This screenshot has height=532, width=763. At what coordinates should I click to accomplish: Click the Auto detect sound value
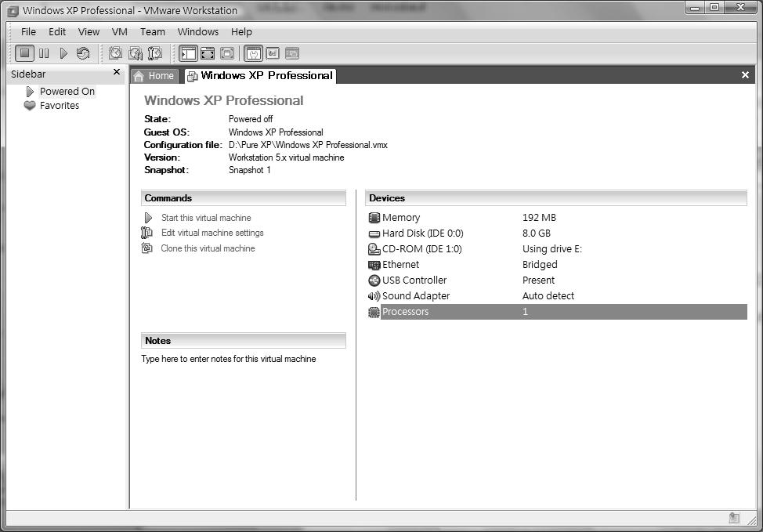click(548, 296)
